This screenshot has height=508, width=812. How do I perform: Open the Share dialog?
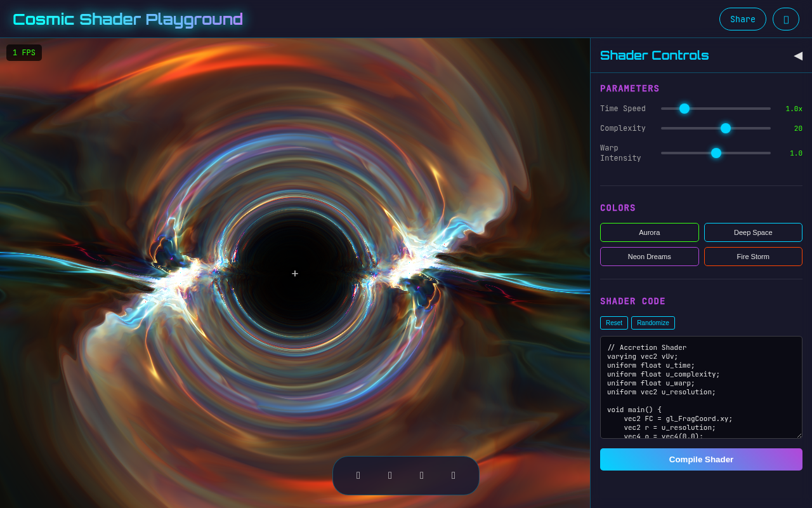point(742,19)
